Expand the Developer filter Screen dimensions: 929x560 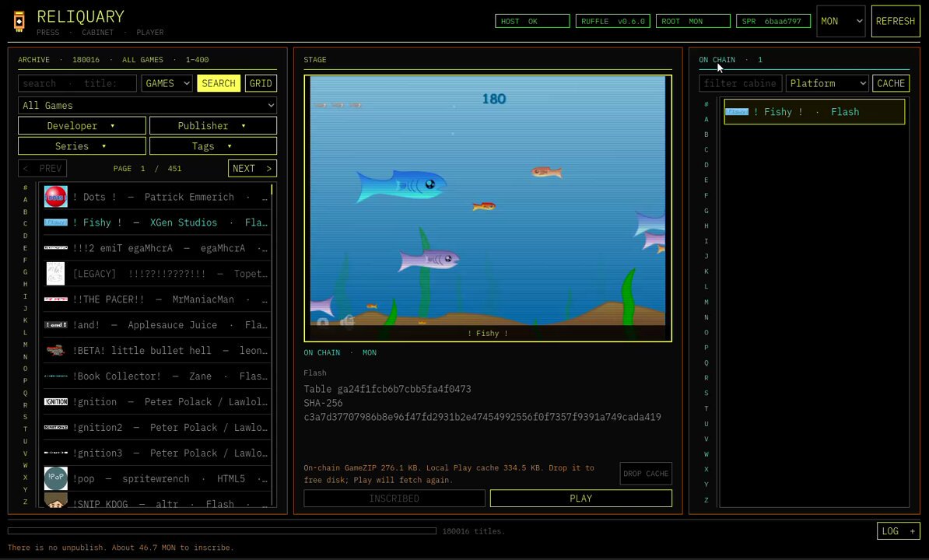point(82,125)
